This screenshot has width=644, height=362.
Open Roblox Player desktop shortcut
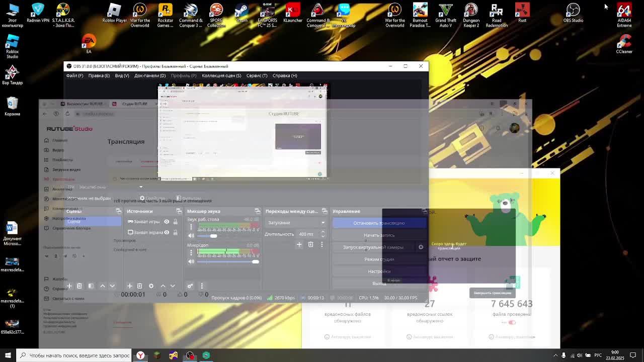115,14
